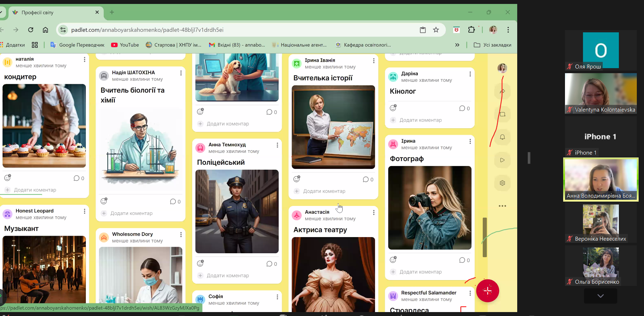644x316 pixels.
Task: Click the padlet vertical scrollbar handle
Action: pyautogui.click(x=485, y=237)
